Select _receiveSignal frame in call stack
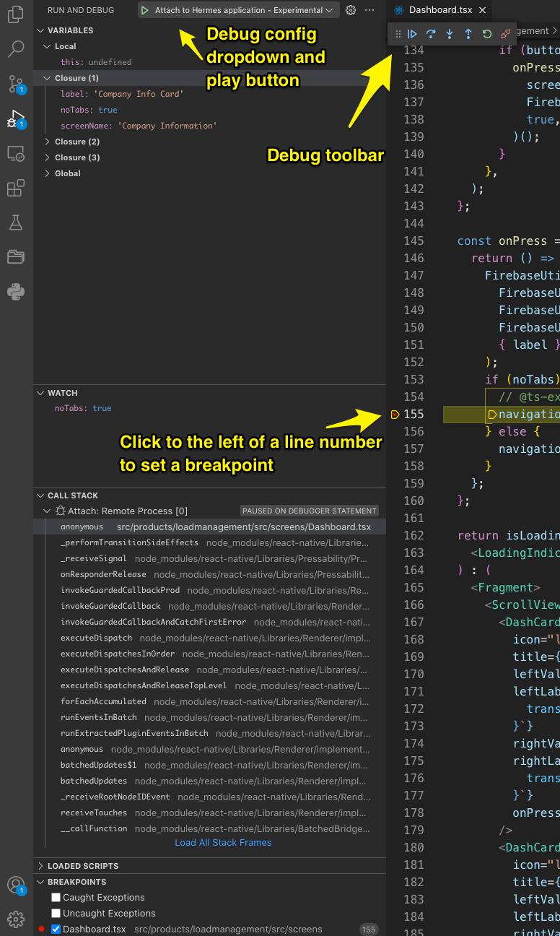The image size is (560, 936). [93, 558]
